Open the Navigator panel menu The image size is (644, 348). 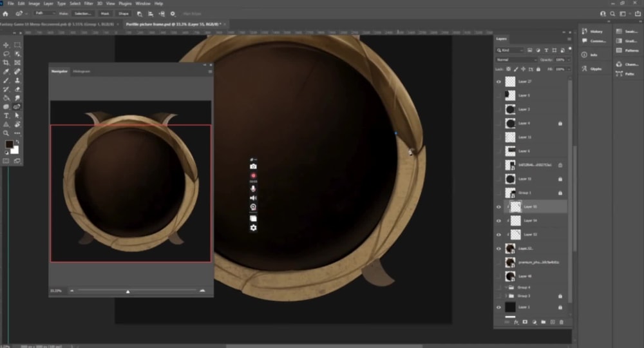tap(210, 72)
